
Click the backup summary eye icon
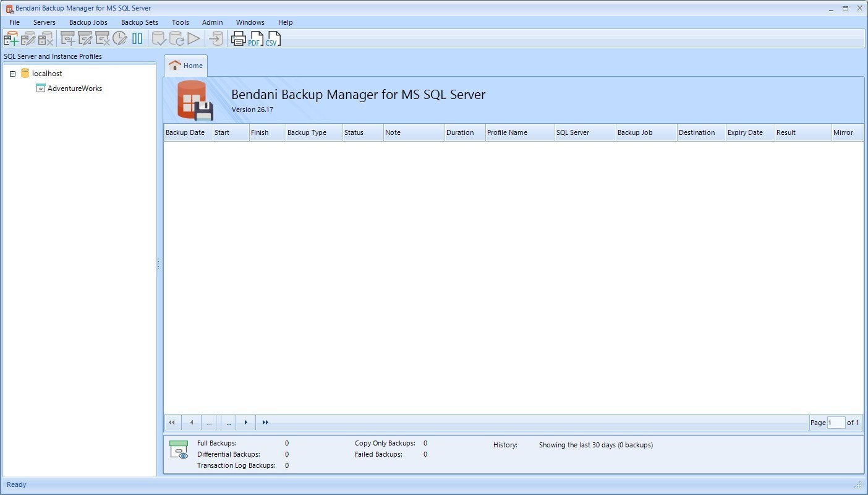click(179, 450)
